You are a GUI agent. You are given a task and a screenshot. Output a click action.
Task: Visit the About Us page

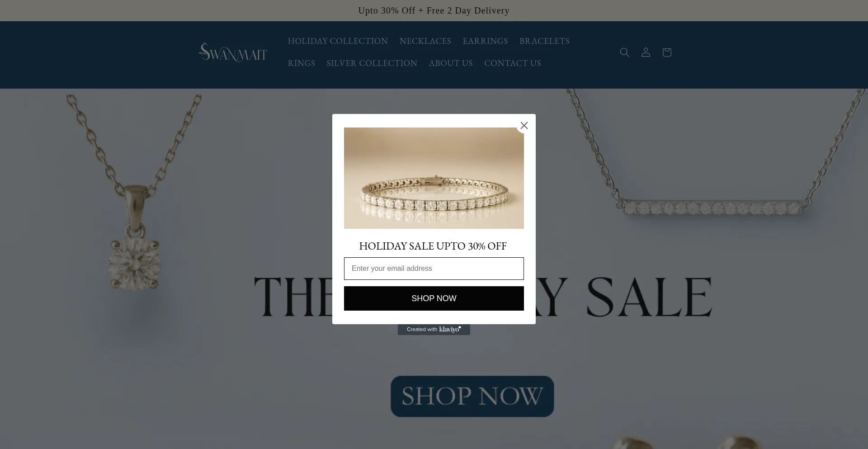click(451, 63)
